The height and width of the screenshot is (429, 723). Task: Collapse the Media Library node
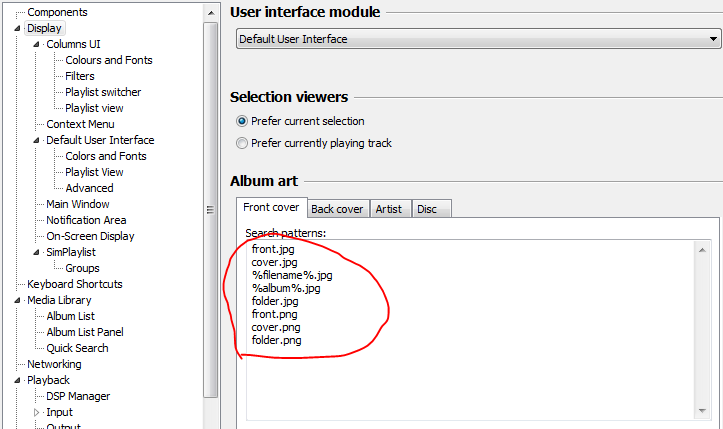[x=18, y=300]
